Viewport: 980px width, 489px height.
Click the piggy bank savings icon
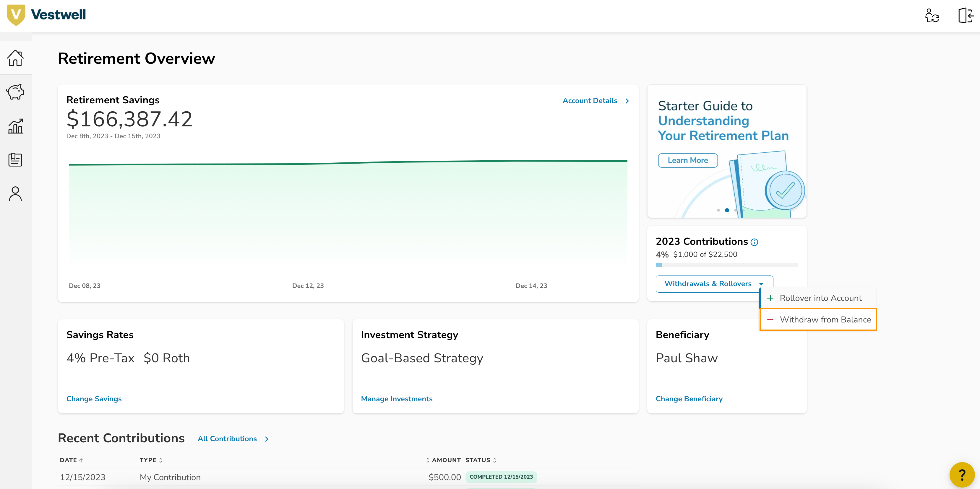(x=15, y=92)
